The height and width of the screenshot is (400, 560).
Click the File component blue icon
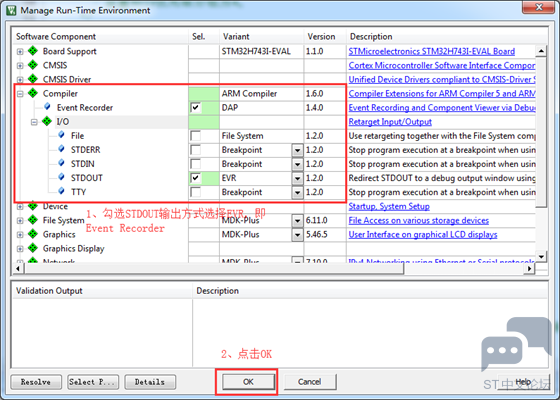coord(61,135)
